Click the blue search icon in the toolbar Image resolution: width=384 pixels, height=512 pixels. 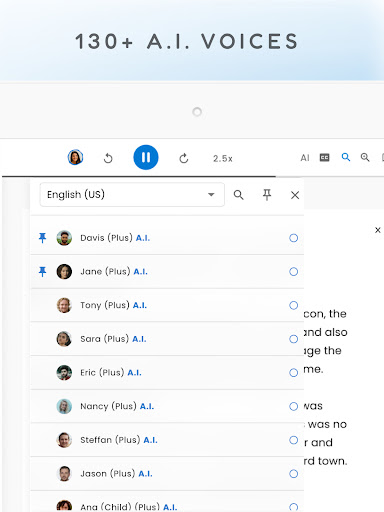346,157
